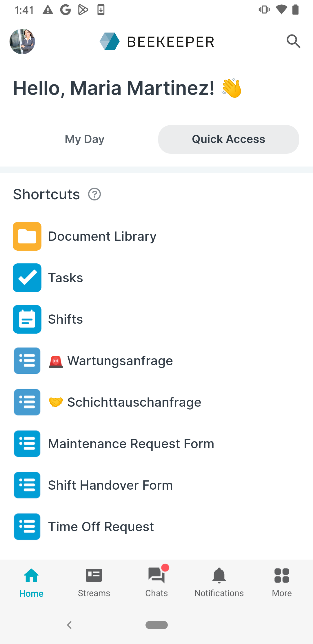Open the Shifts calendar icon

pos(27,319)
